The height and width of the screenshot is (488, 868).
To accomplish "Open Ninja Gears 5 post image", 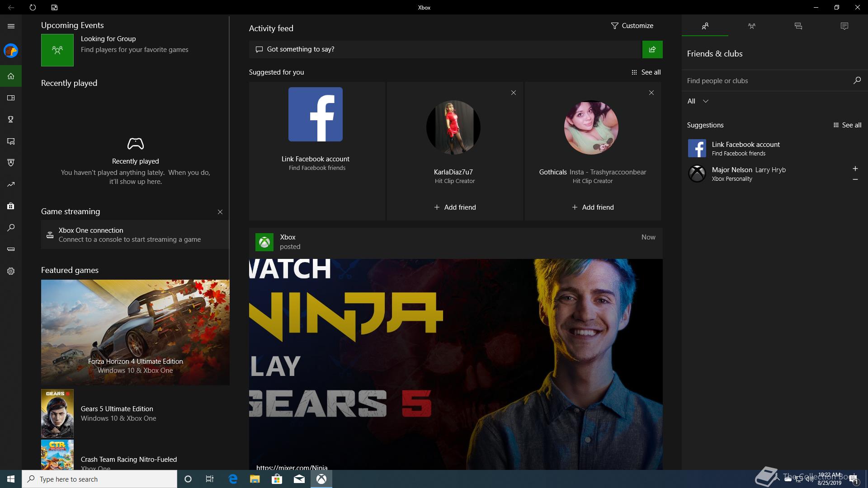I will [456, 364].
